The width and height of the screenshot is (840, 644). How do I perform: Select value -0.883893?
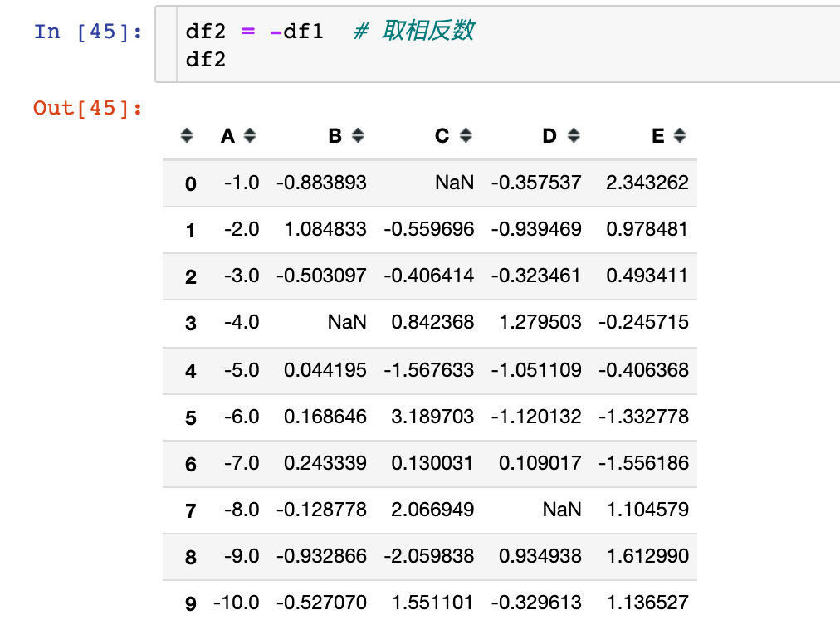[x=321, y=183]
